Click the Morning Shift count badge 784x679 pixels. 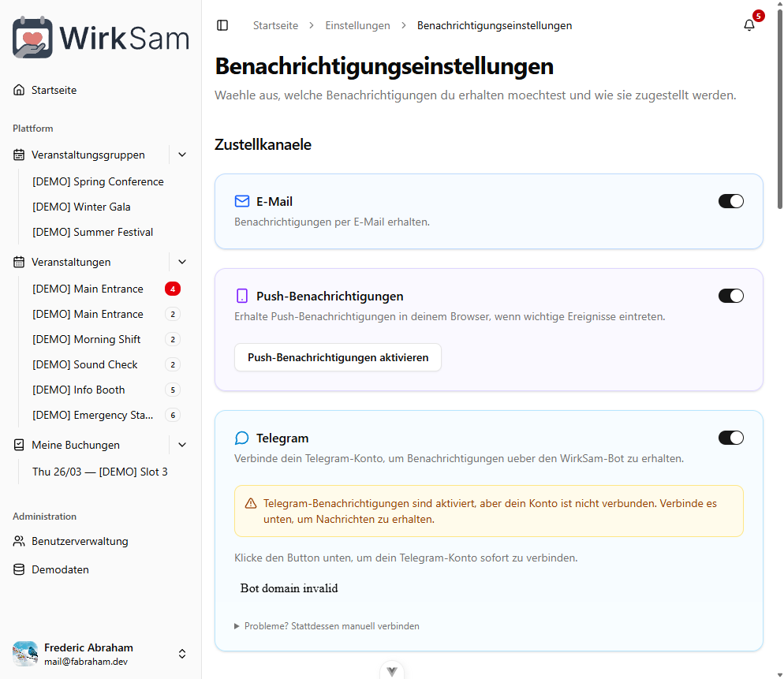(x=173, y=339)
